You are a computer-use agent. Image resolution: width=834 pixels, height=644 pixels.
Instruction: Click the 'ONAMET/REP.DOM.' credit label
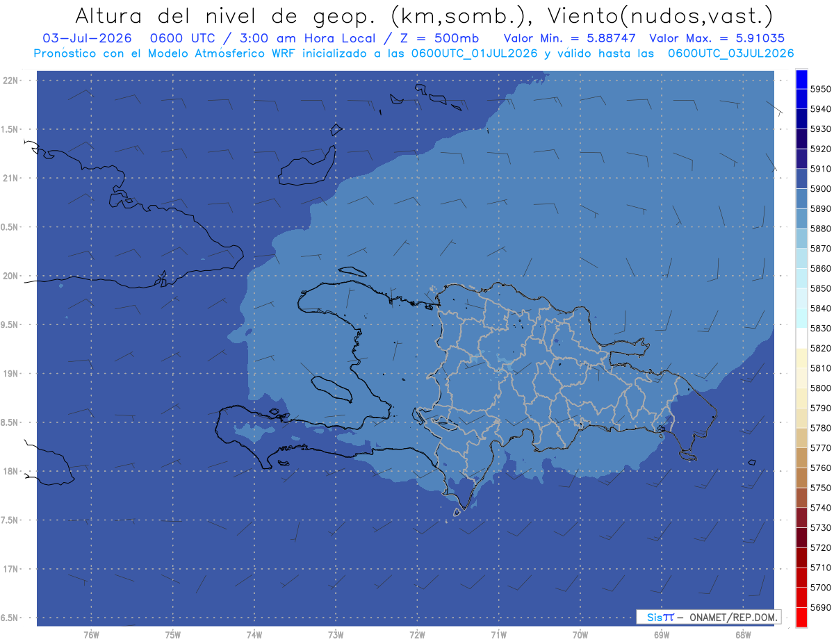[734, 617]
